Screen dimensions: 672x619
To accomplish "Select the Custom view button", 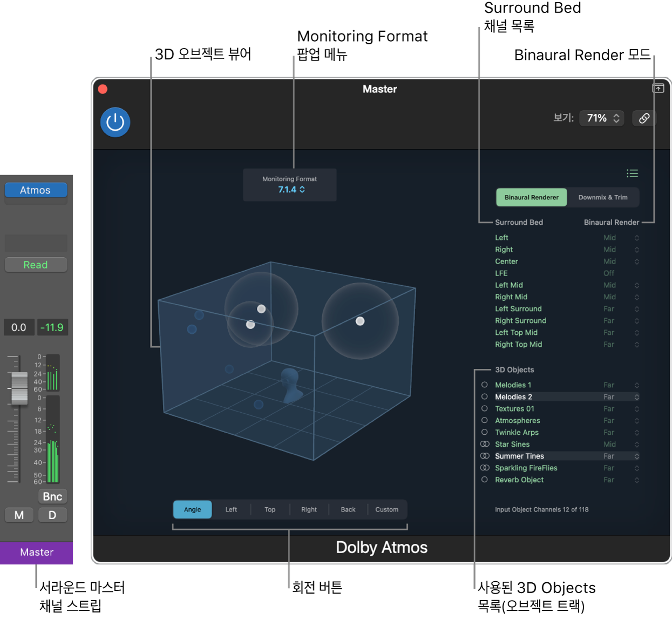I will click(x=387, y=510).
